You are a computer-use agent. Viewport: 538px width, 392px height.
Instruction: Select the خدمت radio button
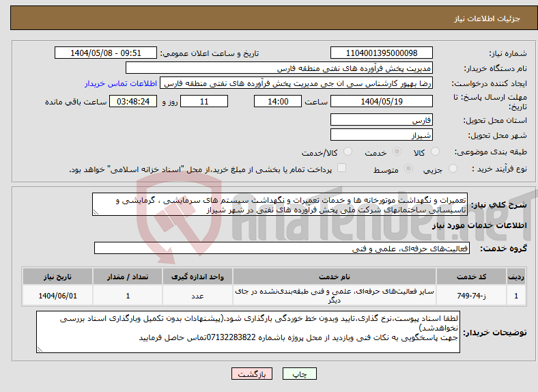[397, 152]
